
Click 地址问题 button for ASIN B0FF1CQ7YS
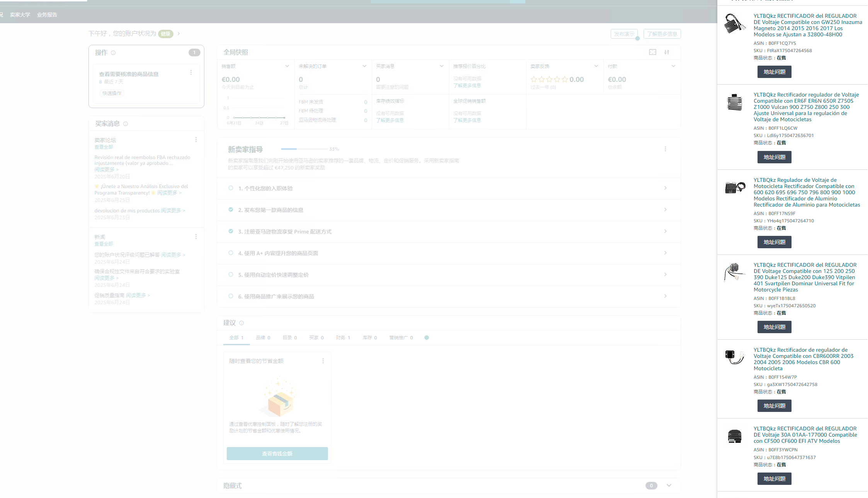[774, 72]
